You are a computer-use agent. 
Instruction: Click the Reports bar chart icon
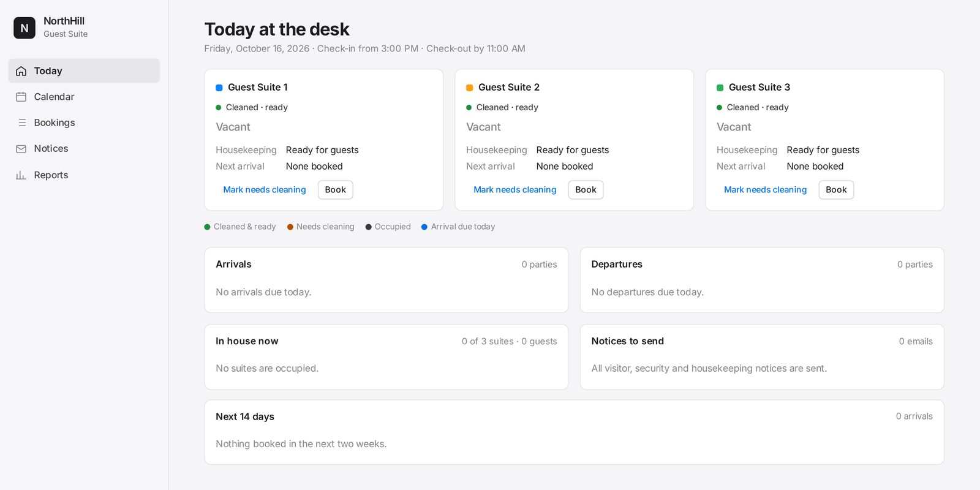(x=21, y=175)
